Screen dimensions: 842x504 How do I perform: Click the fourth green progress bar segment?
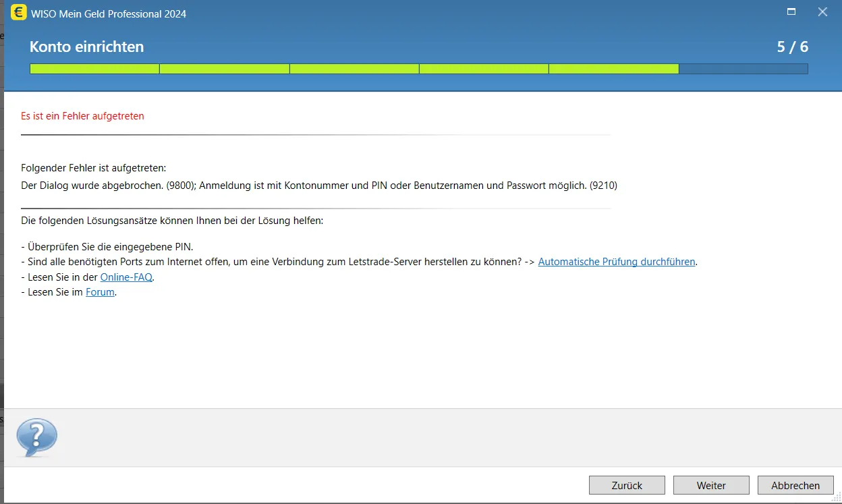[x=484, y=69]
